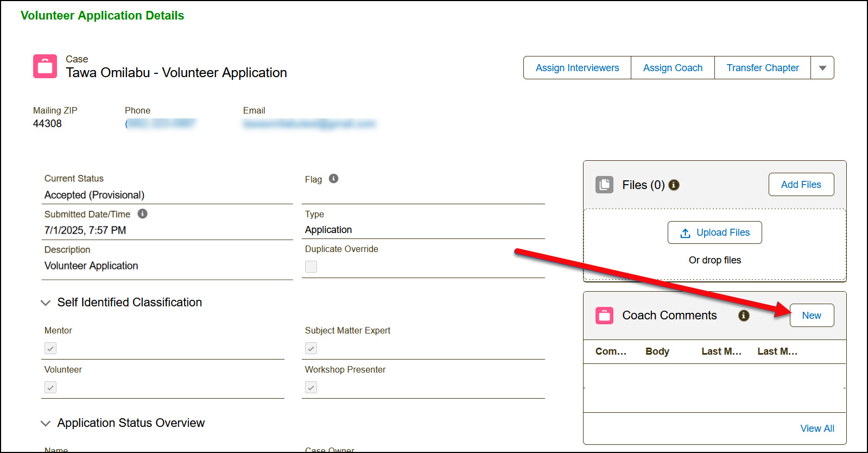Toggle the Duplicate Override checkbox
Screen dimensions: 868x453
pos(311,267)
